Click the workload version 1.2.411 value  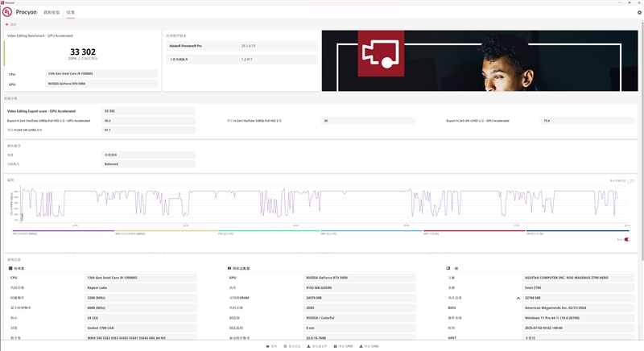(247, 60)
